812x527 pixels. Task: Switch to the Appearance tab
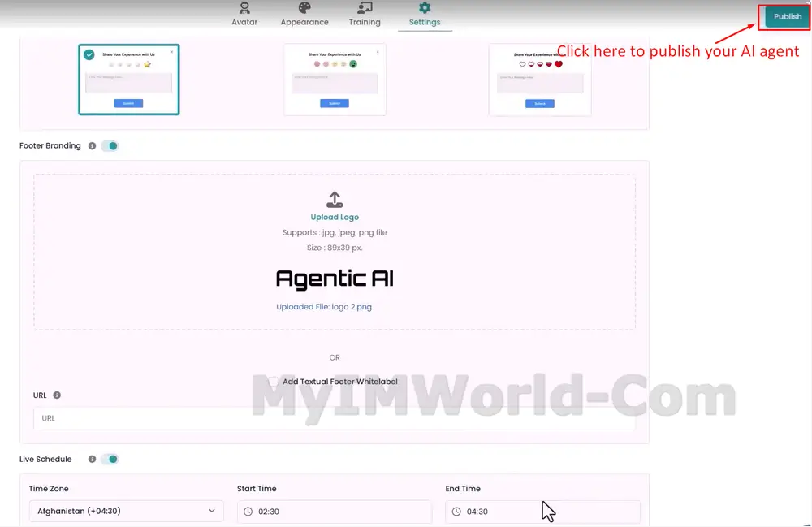click(304, 22)
